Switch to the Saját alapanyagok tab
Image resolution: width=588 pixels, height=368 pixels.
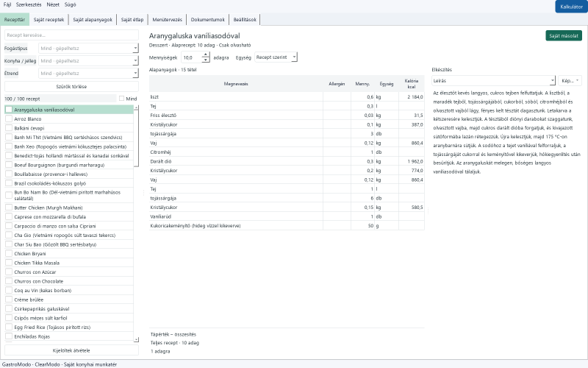coord(93,20)
